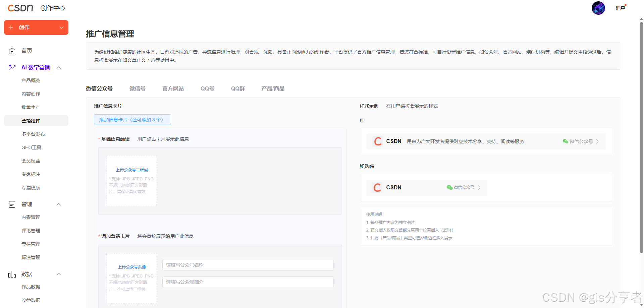The width and height of the screenshot is (644, 308).
Task: Click the 请填写公众号简介 input field
Action: (248, 282)
